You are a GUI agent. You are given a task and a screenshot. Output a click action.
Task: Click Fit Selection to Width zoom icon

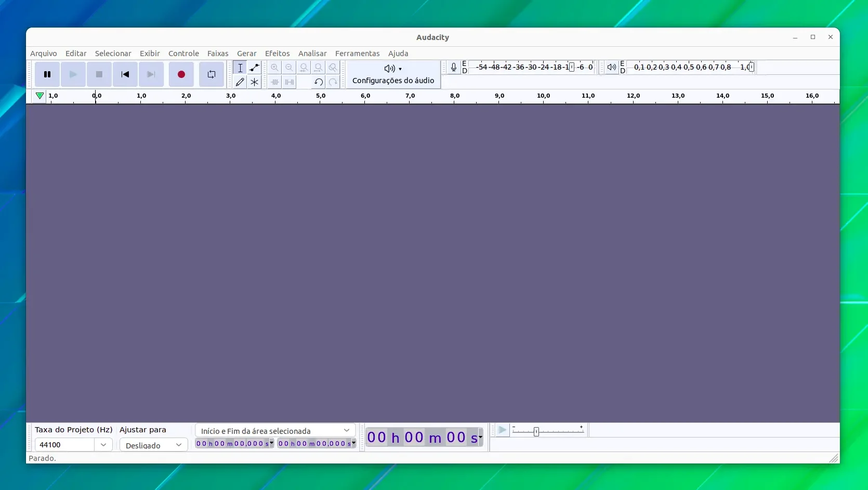(304, 68)
